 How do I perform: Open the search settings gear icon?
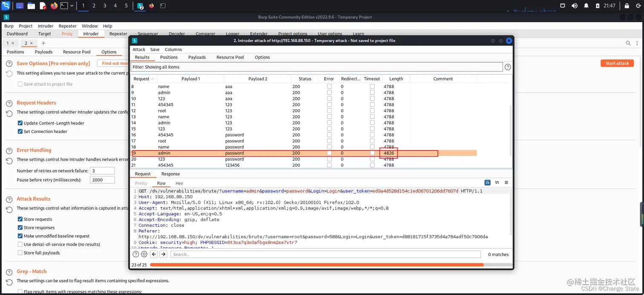(144, 254)
